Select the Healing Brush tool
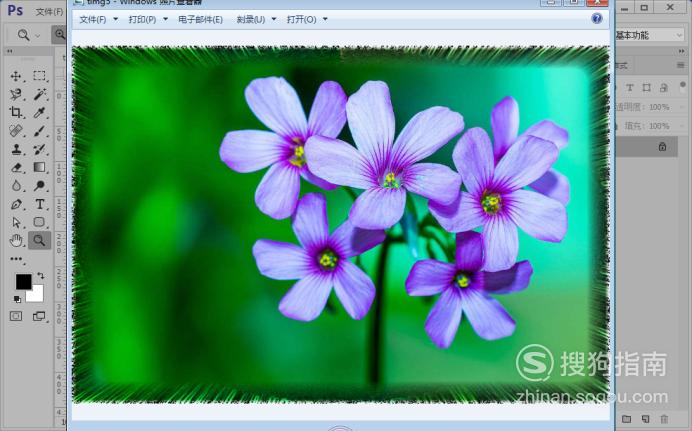The height and width of the screenshot is (431, 692). [16, 131]
